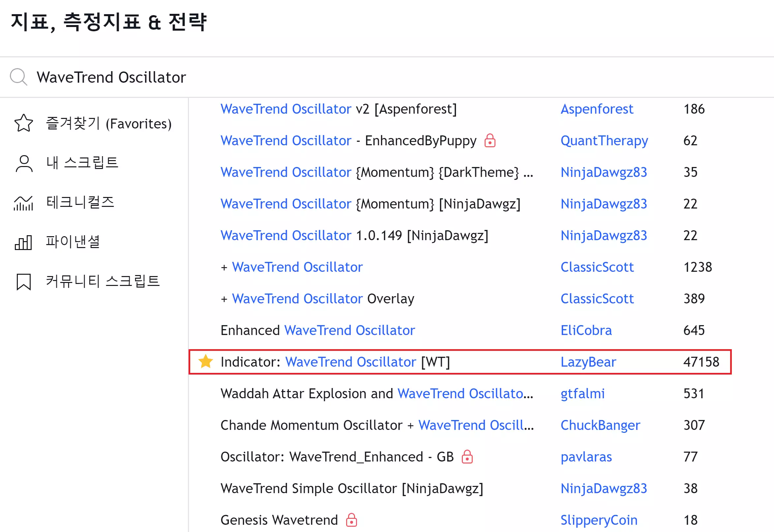Toggle the yellow favorite star on LazyBear row
Viewport: 774px width, 532px height.
[205, 362]
